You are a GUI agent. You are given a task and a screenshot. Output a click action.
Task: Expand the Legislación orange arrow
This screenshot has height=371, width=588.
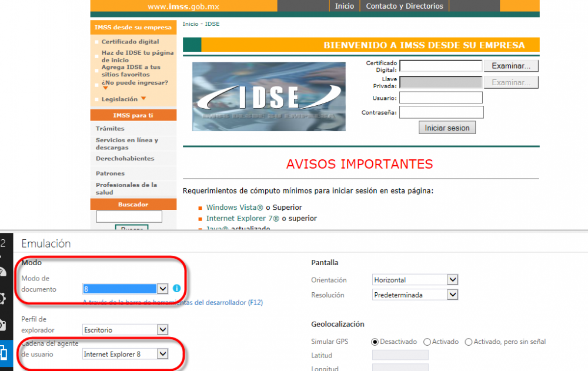pos(143,99)
